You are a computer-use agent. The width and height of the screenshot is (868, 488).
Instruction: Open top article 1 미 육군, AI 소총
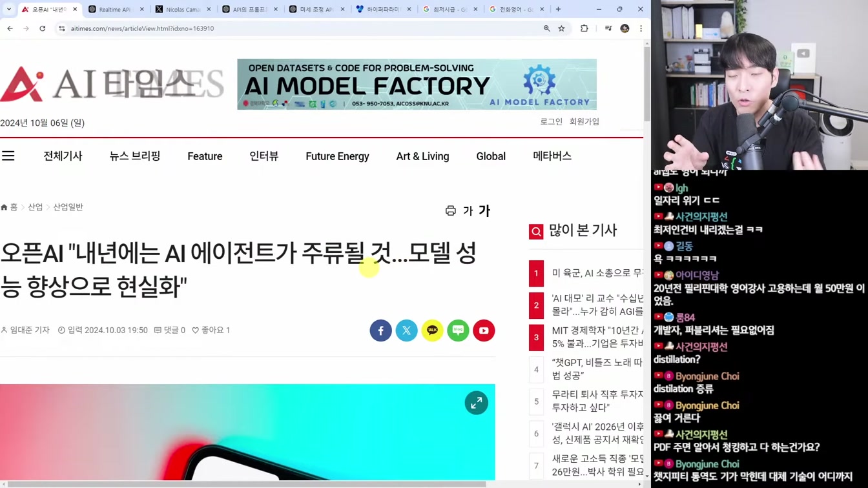tap(597, 273)
